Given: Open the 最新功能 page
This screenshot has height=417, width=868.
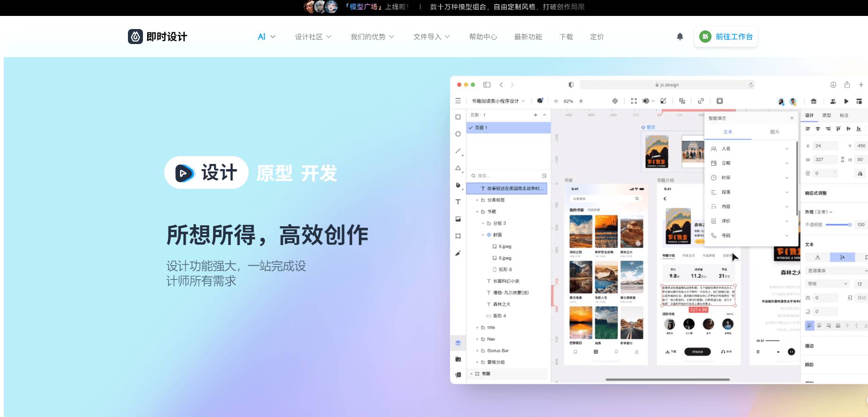Looking at the screenshot, I should coord(528,37).
